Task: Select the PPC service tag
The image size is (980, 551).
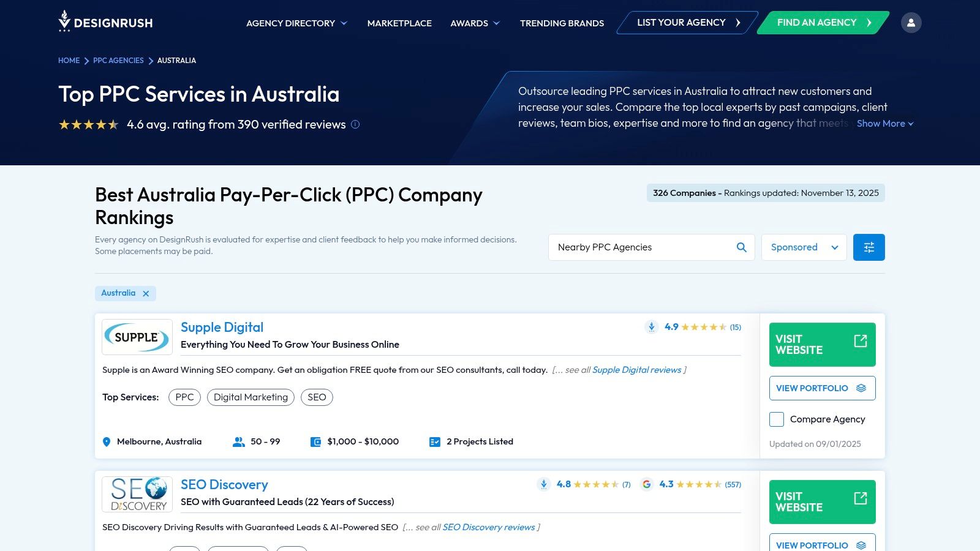Action: click(184, 397)
